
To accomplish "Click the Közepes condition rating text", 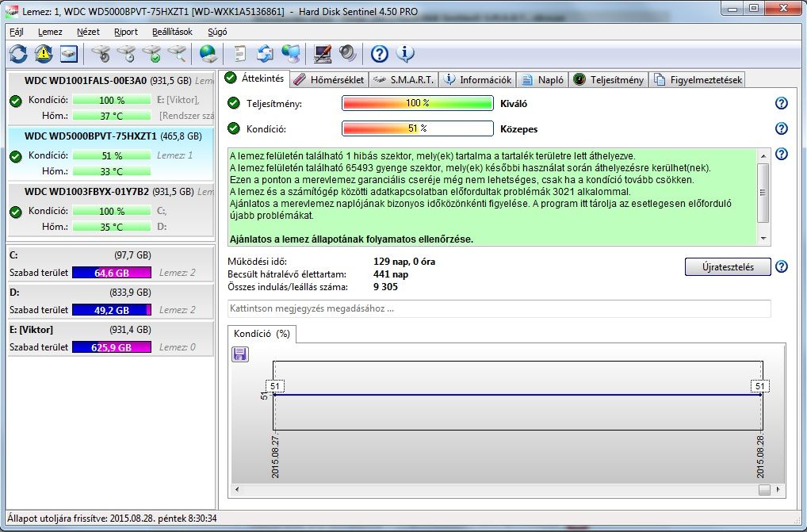I will [x=518, y=129].
